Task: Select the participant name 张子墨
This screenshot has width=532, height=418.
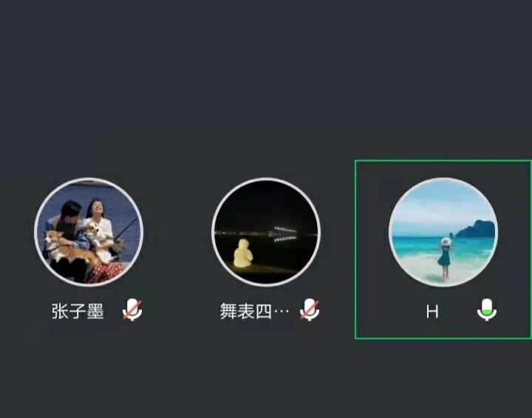Action: [78, 311]
